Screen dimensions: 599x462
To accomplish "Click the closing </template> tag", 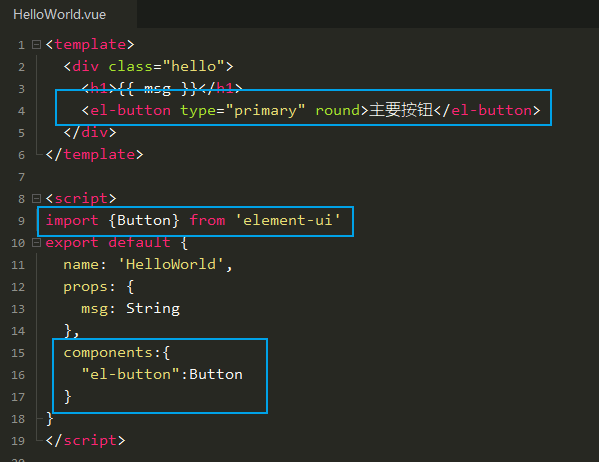I will point(94,154).
